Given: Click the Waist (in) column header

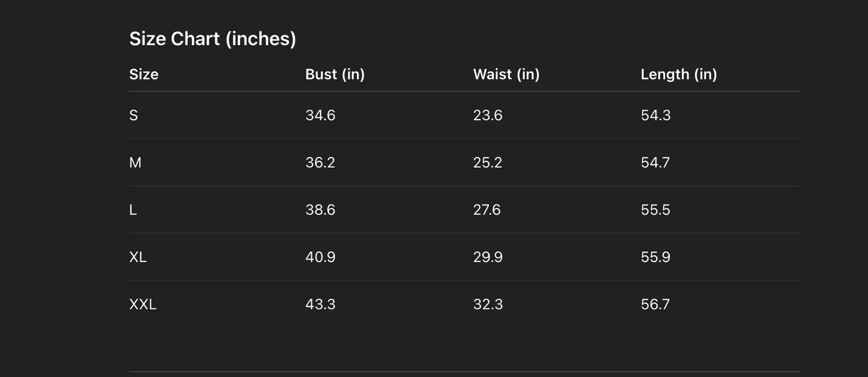Looking at the screenshot, I should tap(506, 74).
